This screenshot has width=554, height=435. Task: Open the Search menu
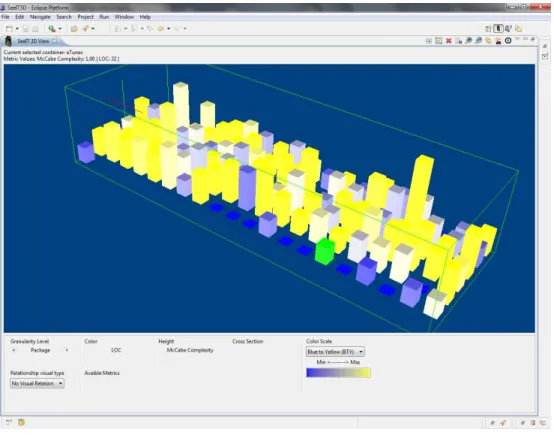[x=64, y=17]
